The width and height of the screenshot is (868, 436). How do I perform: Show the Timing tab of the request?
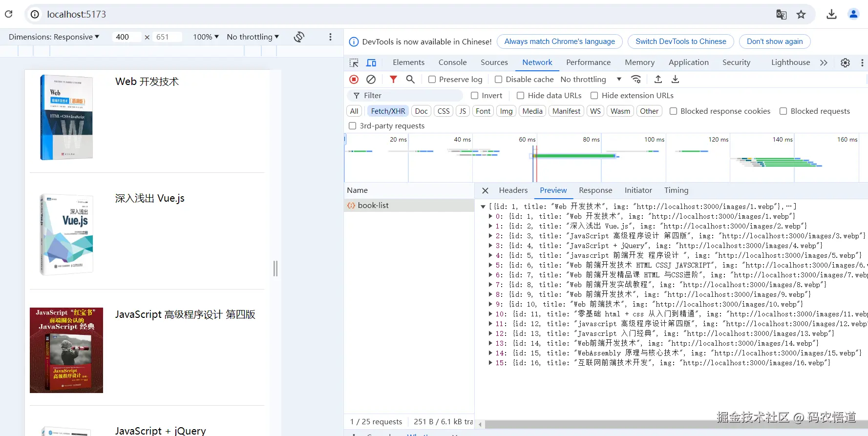point(676,190)
